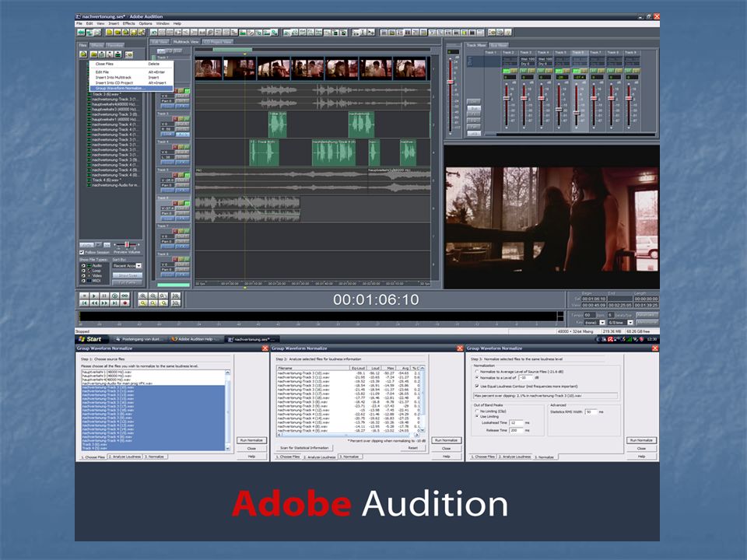
Task: Toggle Use Equal Loudness Contour checkbox
Action: pos(477,387)
